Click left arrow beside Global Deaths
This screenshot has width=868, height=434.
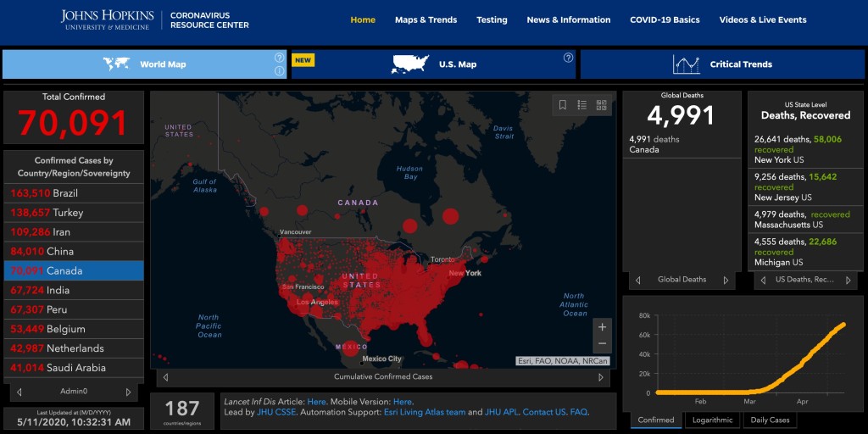637,280
